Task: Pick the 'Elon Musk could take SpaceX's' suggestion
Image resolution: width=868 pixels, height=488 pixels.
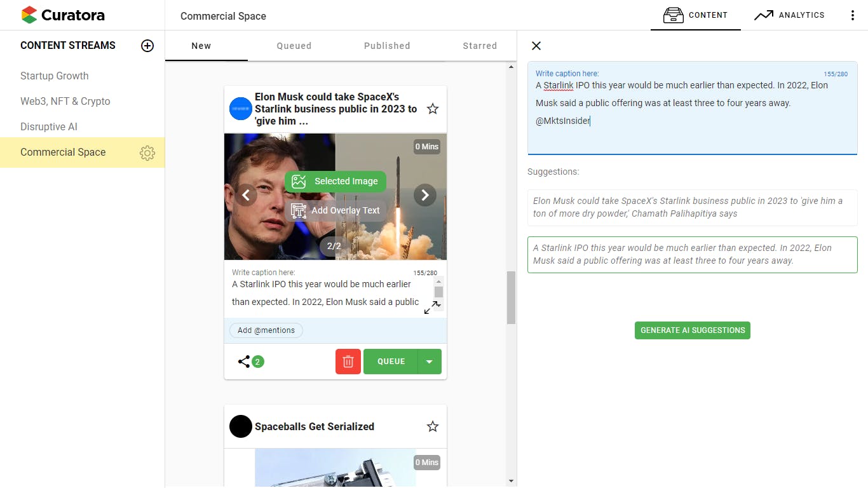Action: tap(693, 207)
